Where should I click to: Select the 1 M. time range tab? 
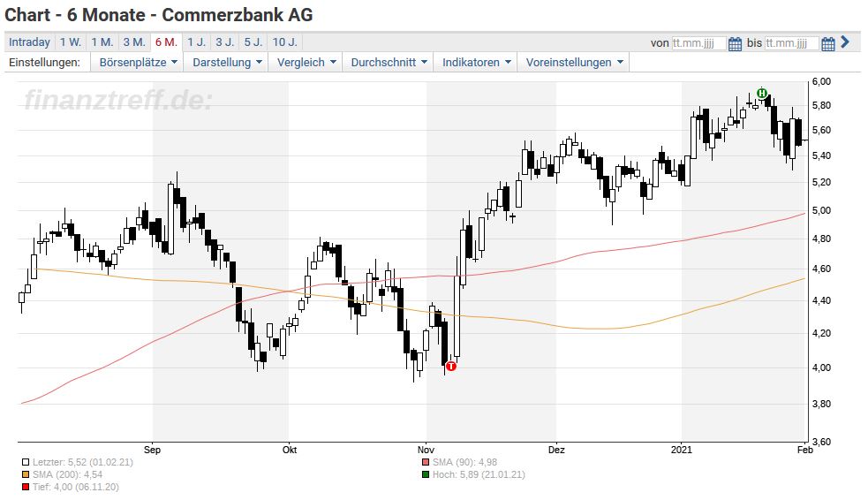pyautogui.click(x=102, y=42)
